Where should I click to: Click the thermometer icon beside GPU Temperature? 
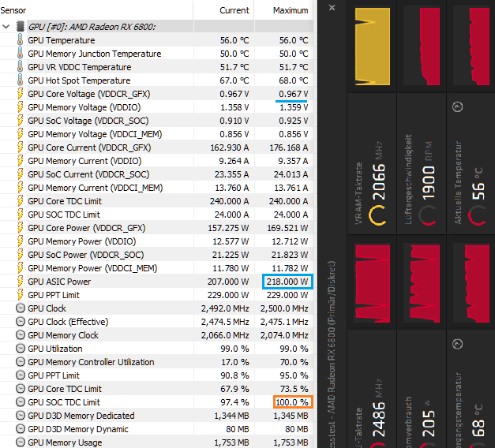pyautogui.click(x=20, y=40)
